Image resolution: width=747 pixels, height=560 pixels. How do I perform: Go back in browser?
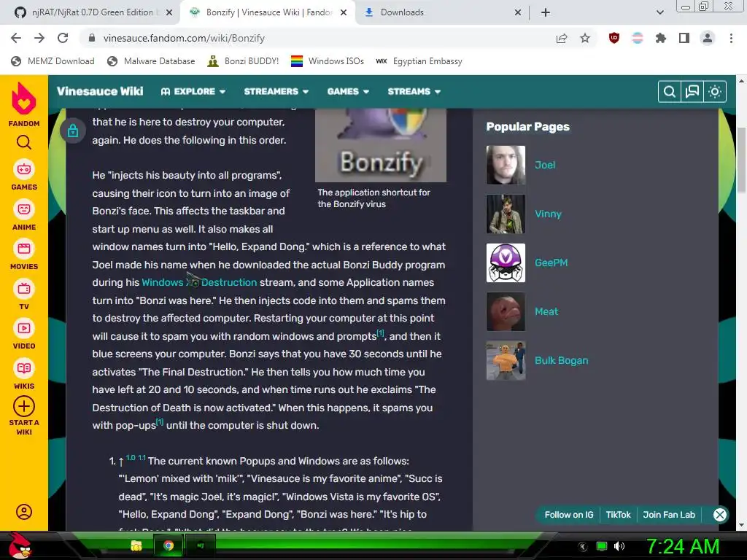pos(16,38)
